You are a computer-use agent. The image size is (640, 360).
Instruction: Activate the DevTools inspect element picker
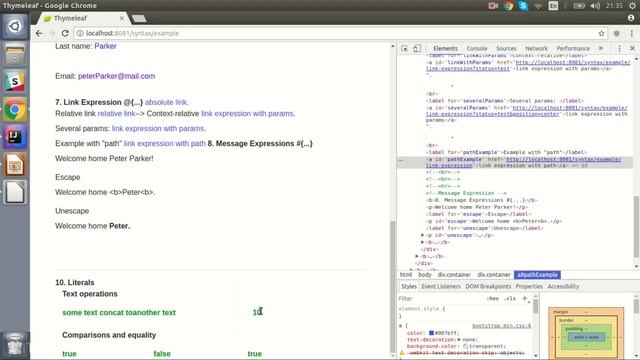pyautogui.click(x=404, y=49)
